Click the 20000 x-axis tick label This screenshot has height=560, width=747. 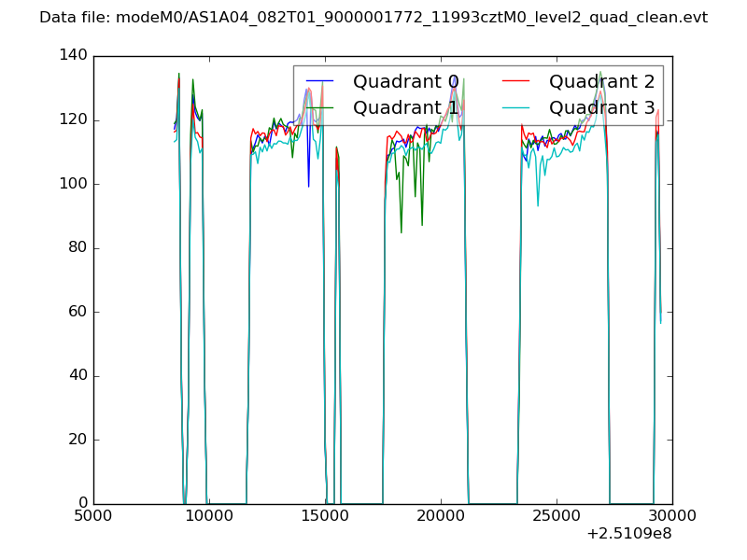(x=441, y=516)
